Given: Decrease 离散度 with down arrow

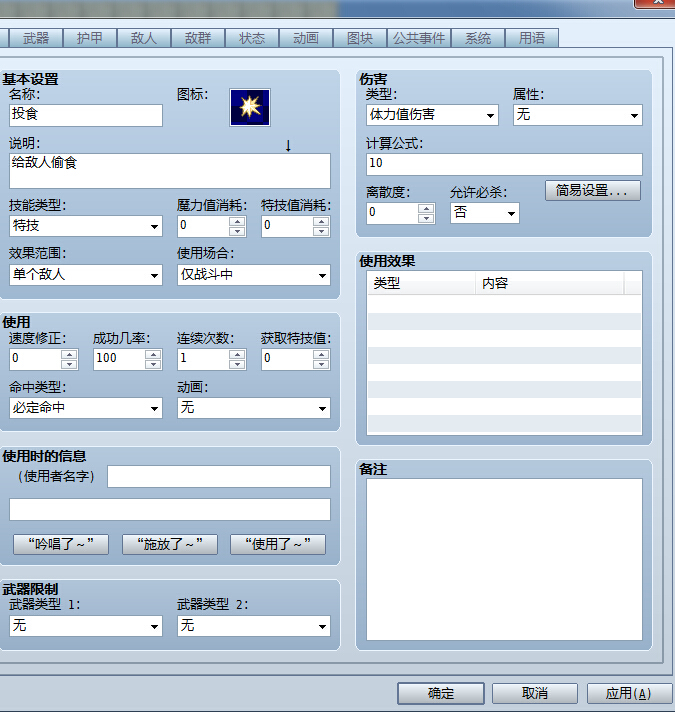Looking at the screenshot, I should click(426, 218).
